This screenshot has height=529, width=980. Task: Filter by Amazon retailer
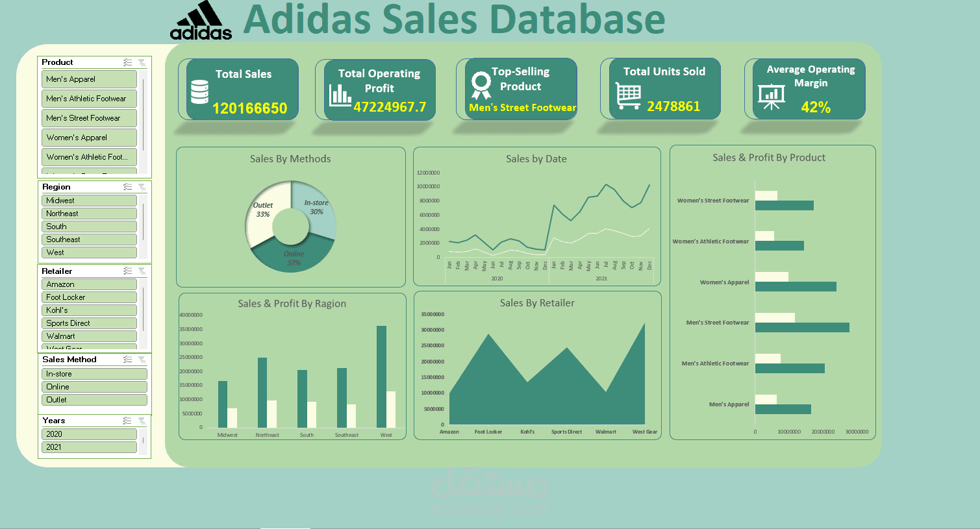click(89, 284)
